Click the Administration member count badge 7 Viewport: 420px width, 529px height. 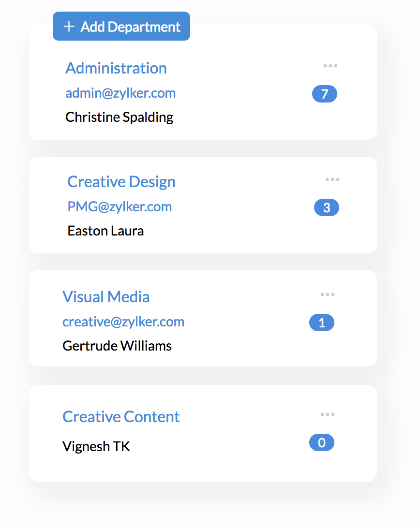(325, 94)
